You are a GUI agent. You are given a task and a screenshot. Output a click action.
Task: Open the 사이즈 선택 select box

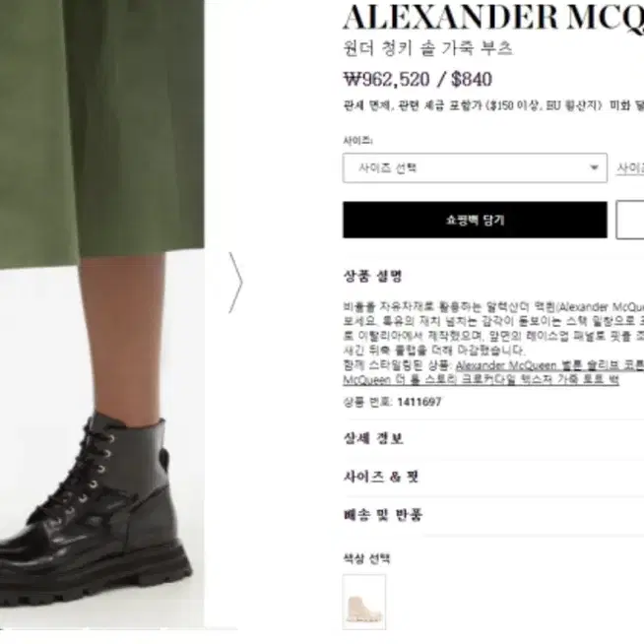tap(475, 168)
